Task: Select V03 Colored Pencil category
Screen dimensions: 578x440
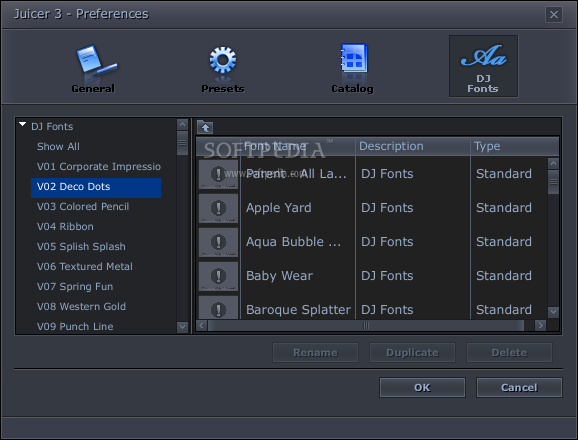Action: (83, 207)
